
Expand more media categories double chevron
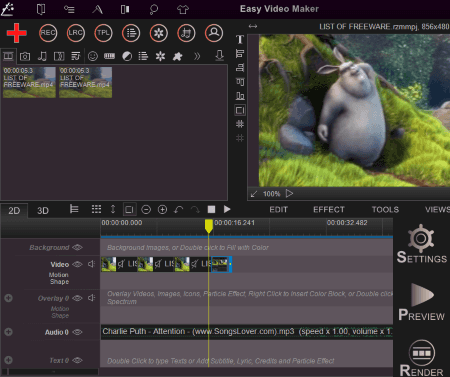[197, 56]
